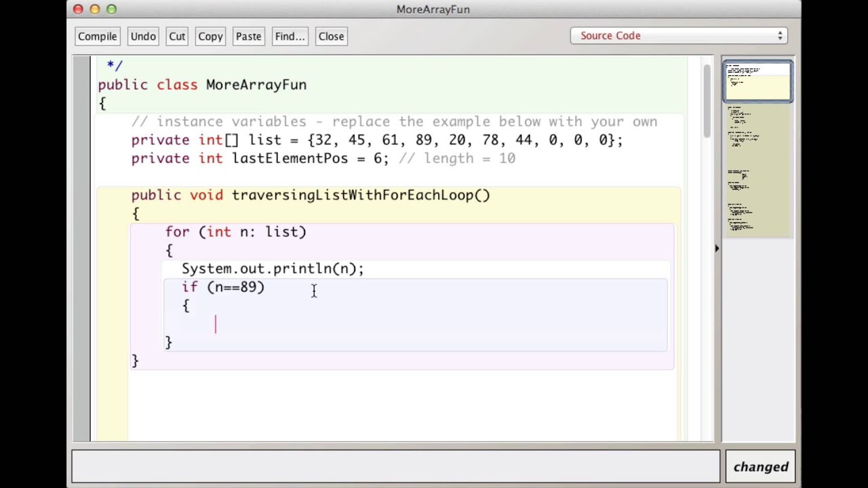Click the class name MoreArrayFun in code
The height and width of the screenshot is (488, 868).
coord(256,85)
